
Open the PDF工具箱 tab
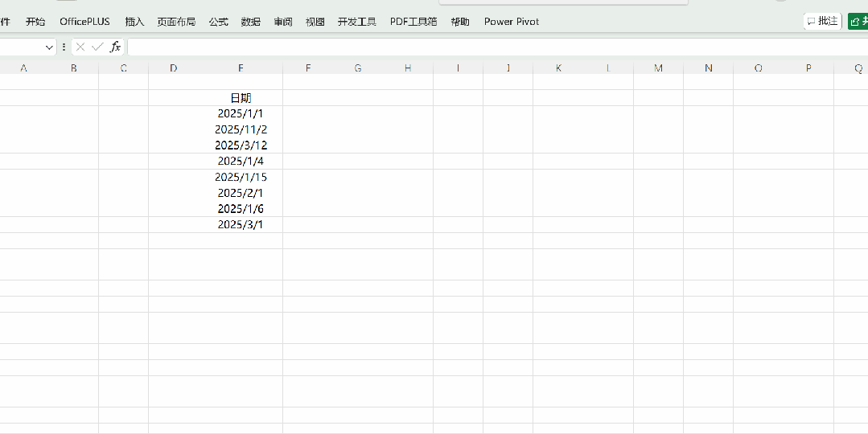pos(413,22)
